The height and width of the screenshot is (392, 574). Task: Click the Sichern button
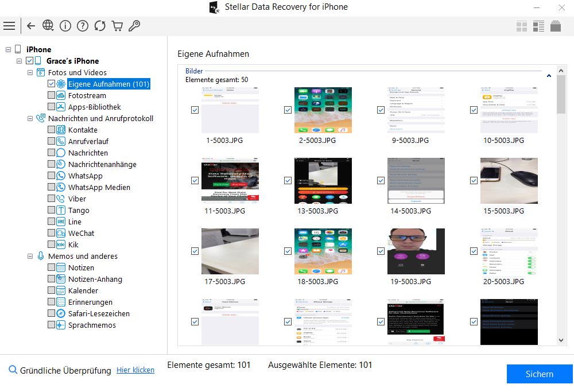(539, 374)
